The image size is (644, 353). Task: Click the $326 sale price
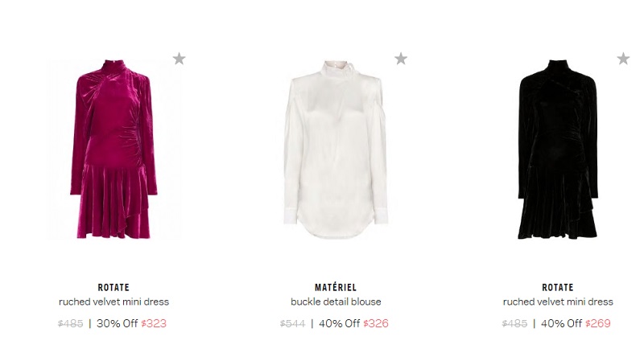click(376, 323)
